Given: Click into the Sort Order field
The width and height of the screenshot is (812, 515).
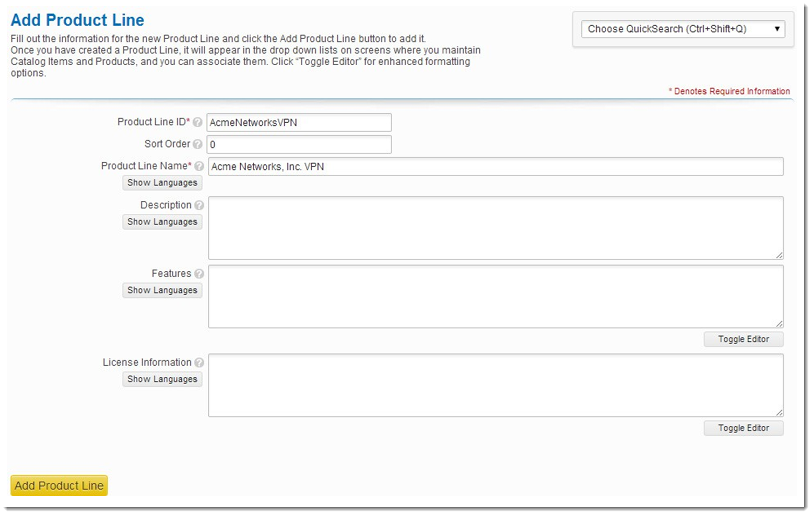Looking at the screenshot, I should [x=299, y=145].
